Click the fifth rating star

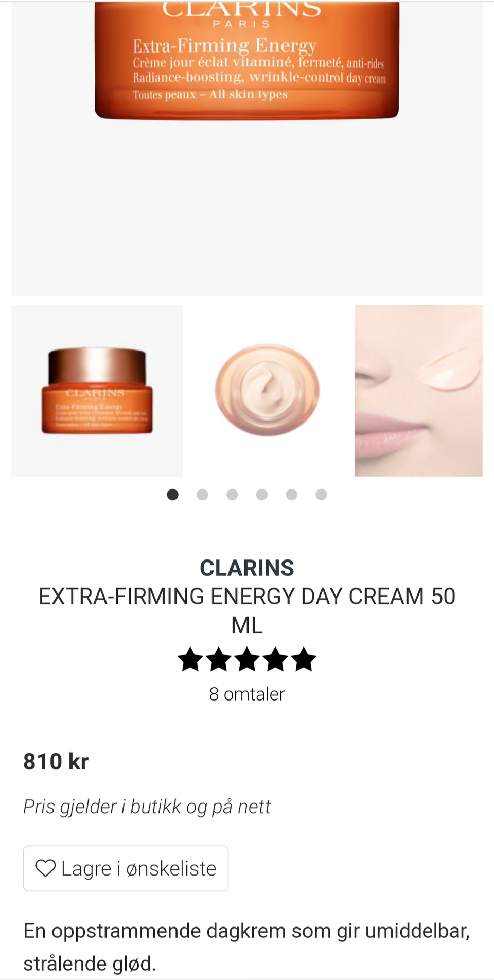click(304, 659)
